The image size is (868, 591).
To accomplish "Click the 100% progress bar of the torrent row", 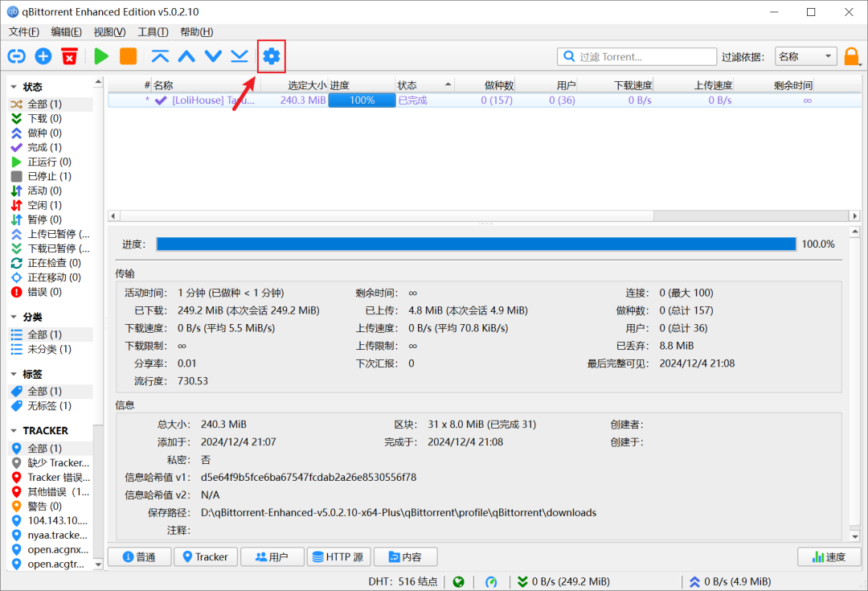I will (362, 101).
